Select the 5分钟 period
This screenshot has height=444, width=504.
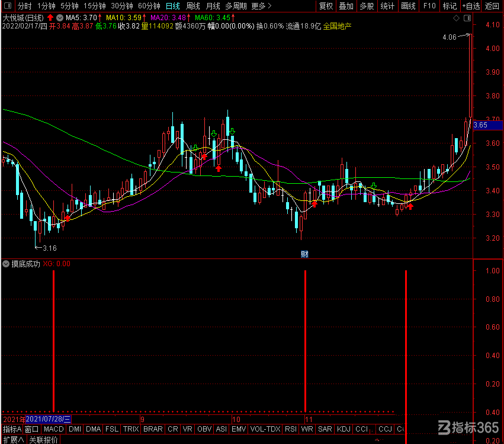click(69, 6)
